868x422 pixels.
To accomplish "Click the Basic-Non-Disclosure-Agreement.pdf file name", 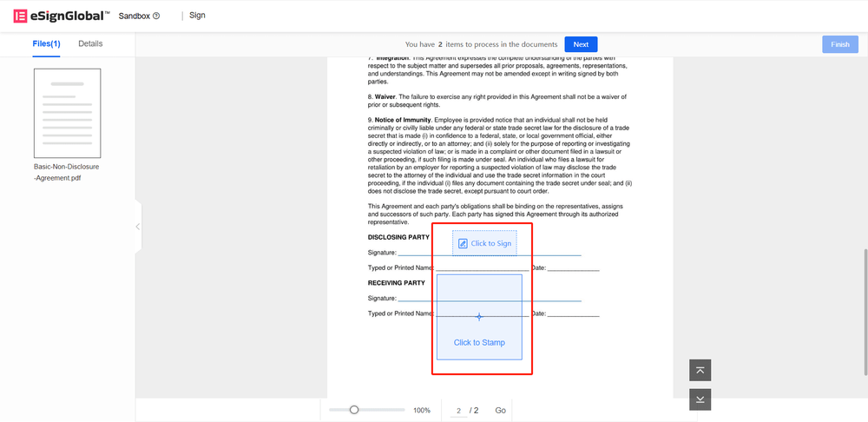I will pyautogui.click(x=67, y=171).
